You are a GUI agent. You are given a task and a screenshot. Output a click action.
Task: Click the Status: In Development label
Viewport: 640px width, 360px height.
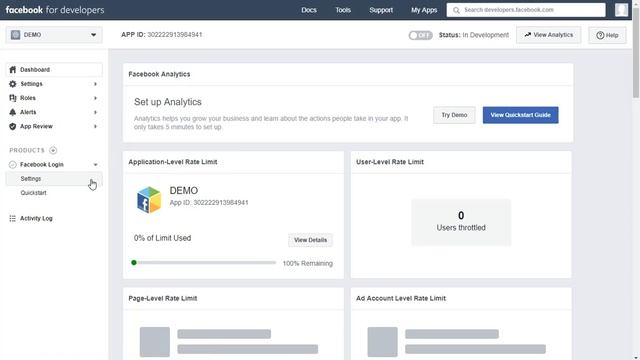474,35
